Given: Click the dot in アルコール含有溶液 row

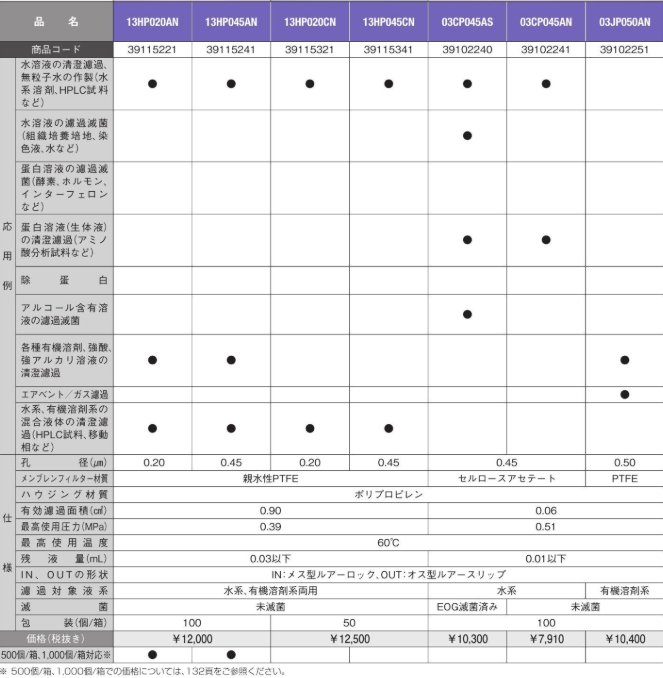Looking at the screenshot, I should (x=467, y=314).
